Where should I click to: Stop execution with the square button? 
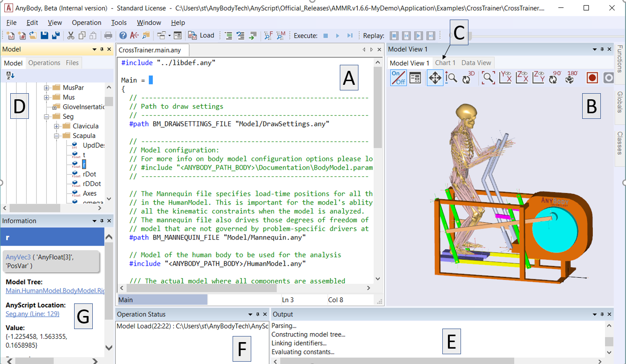click(326, 35)
